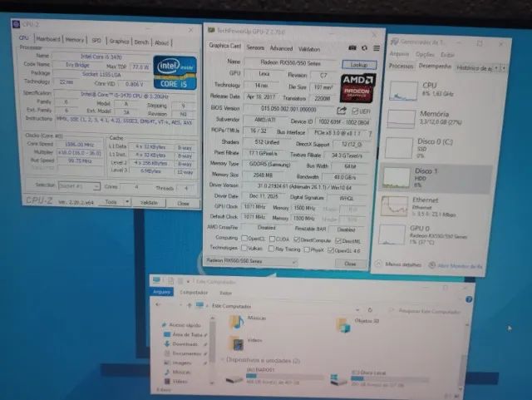Toggle the Ray Tracing checkbox in GPU-Z
Image resolution: width=532 pixels, height=400 pixels.
tap(271, 249)
